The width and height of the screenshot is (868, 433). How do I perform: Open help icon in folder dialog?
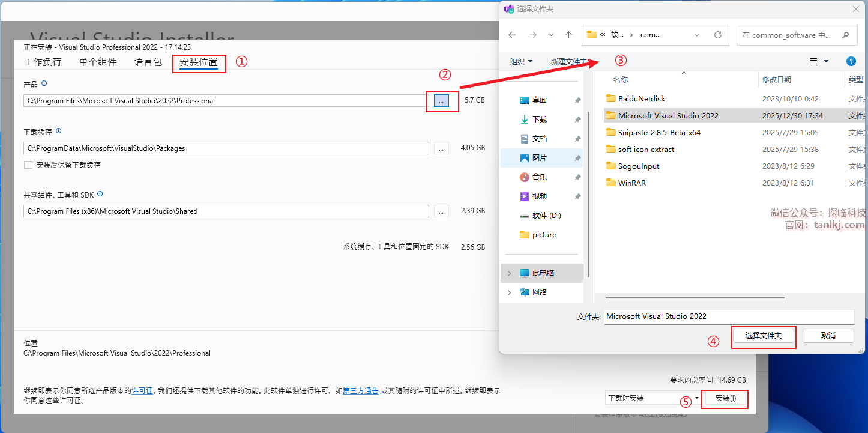pos(851,61)
